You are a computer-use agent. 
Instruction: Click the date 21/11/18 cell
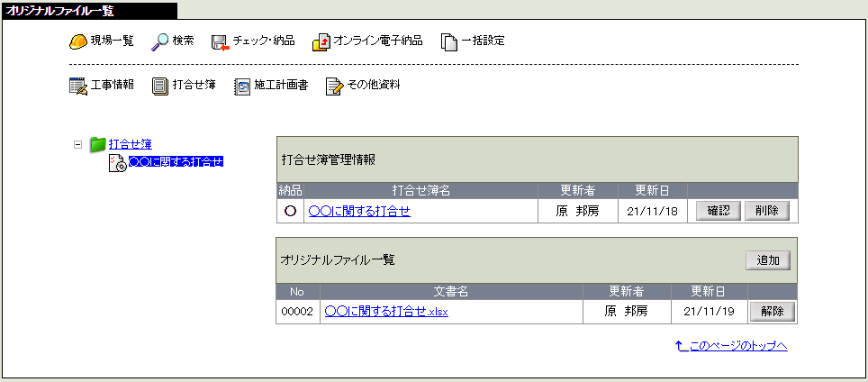pos(652,211)
